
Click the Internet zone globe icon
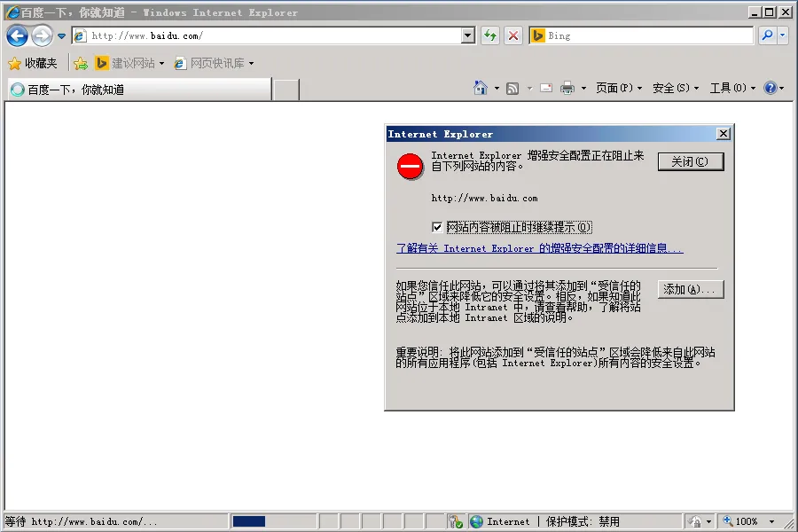pos(476,521)
